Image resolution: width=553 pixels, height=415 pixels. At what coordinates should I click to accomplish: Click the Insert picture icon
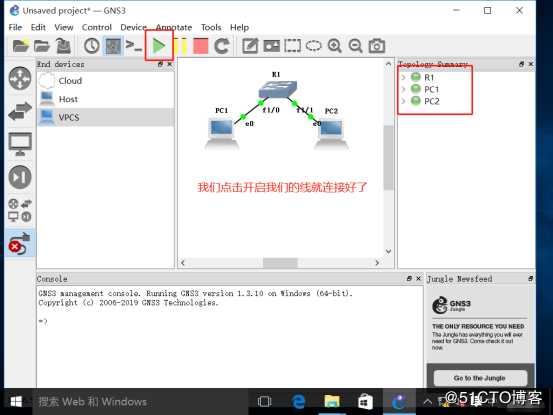272,46
